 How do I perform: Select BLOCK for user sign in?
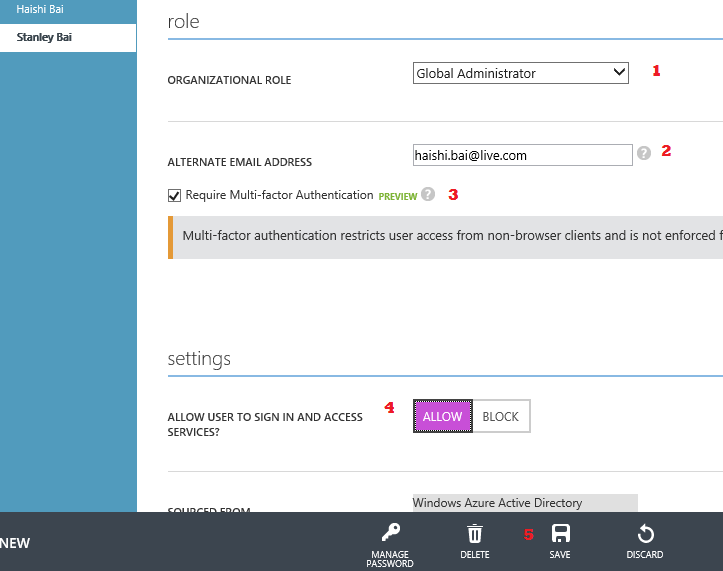[501, 416]
